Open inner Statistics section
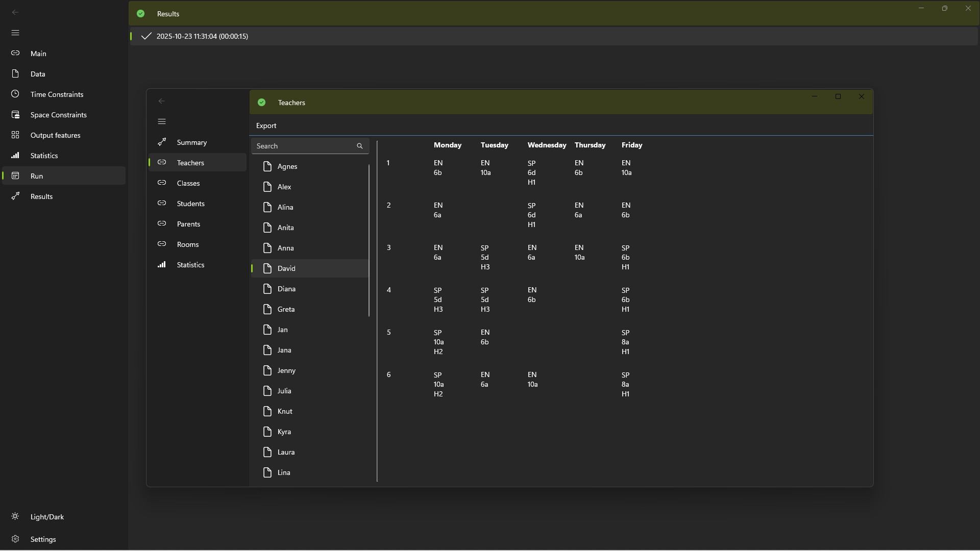 190,265
